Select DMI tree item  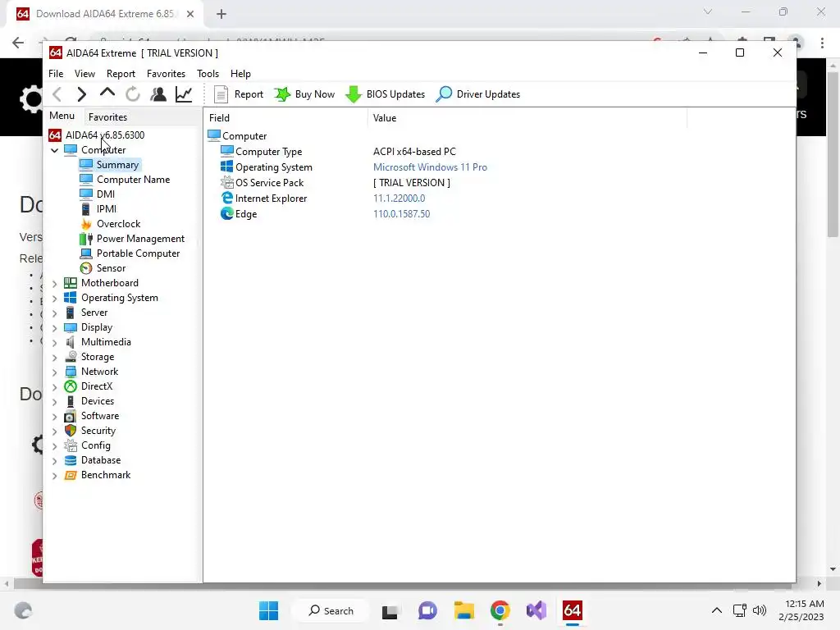tap(106, 194)
